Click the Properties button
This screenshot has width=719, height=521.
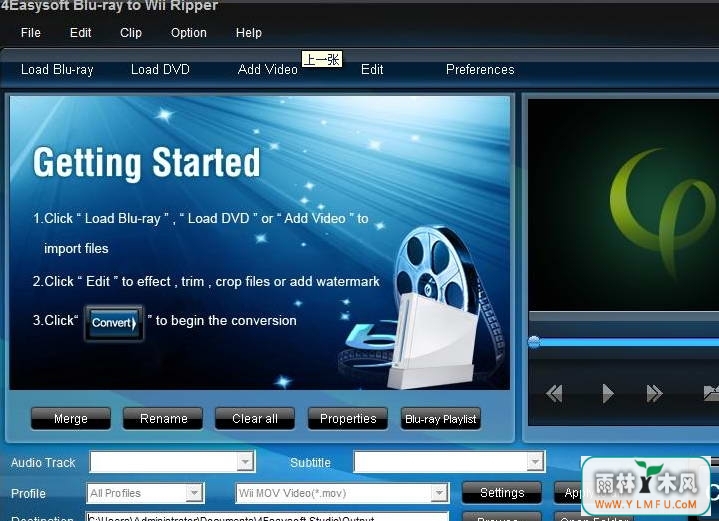348,419
